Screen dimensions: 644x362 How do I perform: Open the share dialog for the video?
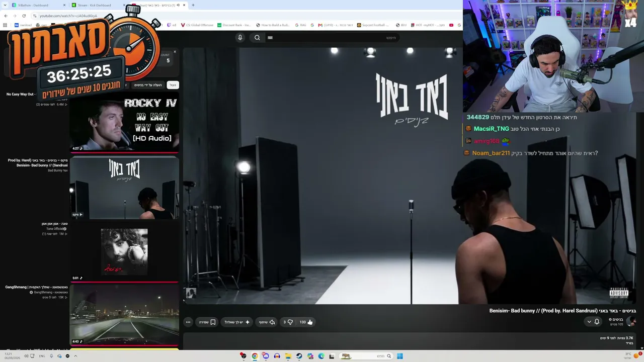tap(267, 322)
